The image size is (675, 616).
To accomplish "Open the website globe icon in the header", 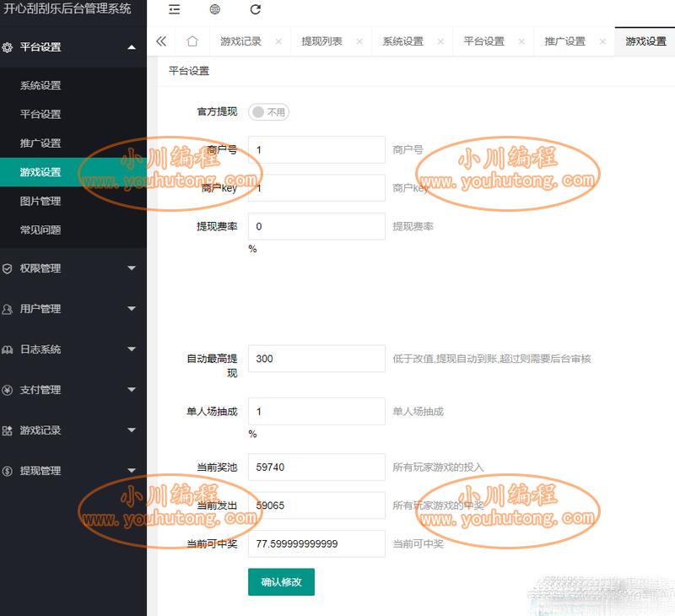I will pos(215,9).
